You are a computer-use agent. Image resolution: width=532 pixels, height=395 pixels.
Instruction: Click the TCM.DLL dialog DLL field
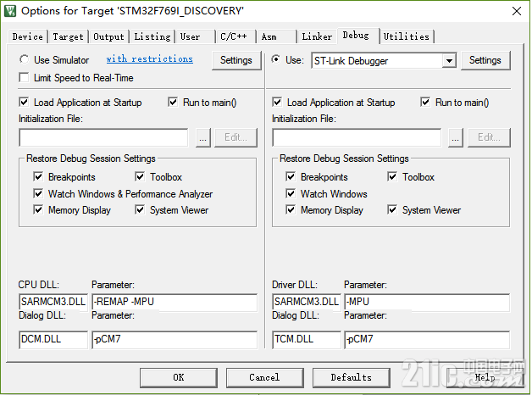coord(307,340)
